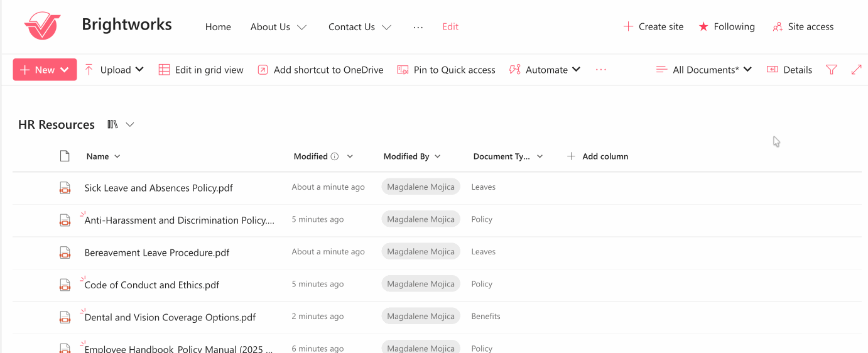Click '6 minutes ago' modified time

(x=318, y=349)
